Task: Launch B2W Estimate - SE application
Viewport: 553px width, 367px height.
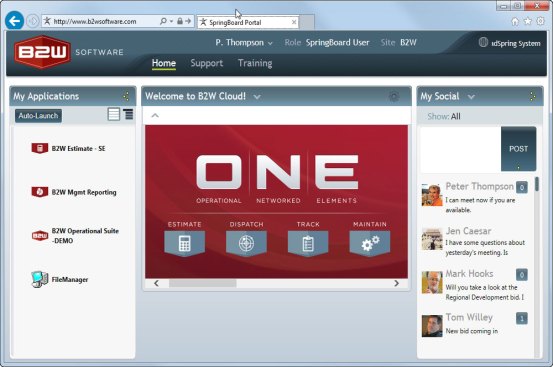Action: pos(68,148)
